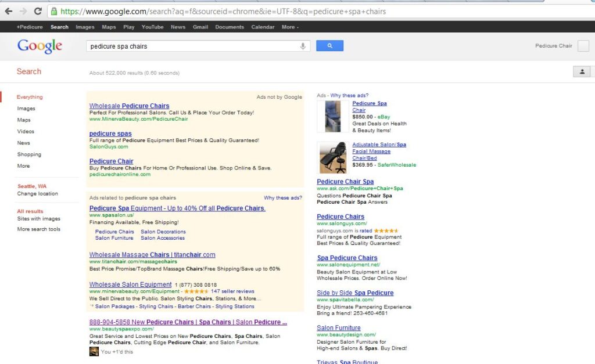Click the browser back arrow
595x364 pixels.
click(8, 11)
